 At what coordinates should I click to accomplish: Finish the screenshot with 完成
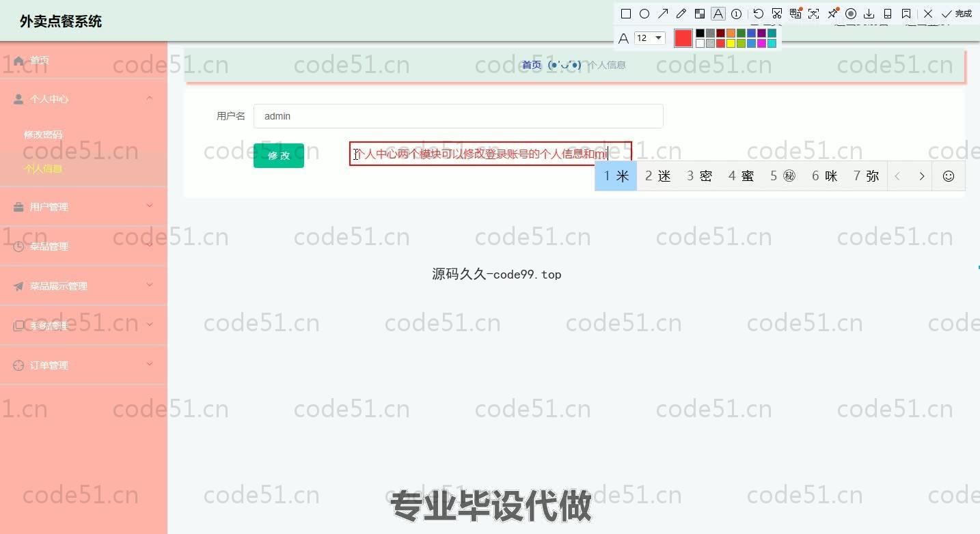(956, 14)
